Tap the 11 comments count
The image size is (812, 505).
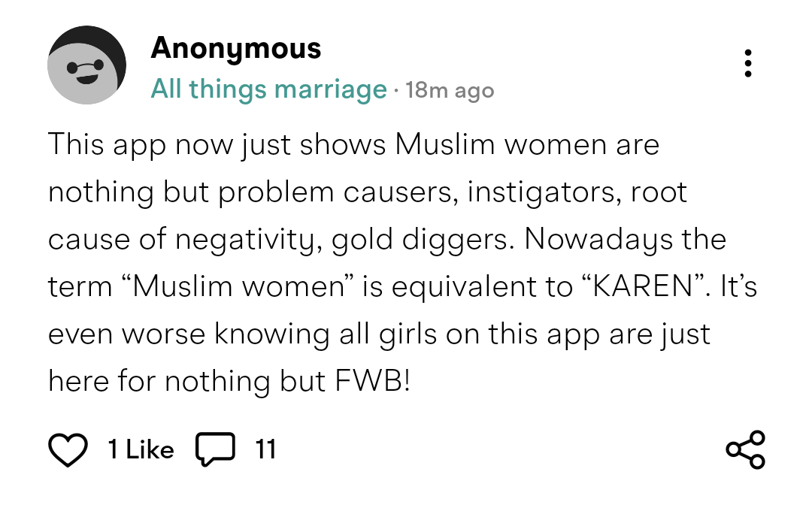[x=265, y=449]
